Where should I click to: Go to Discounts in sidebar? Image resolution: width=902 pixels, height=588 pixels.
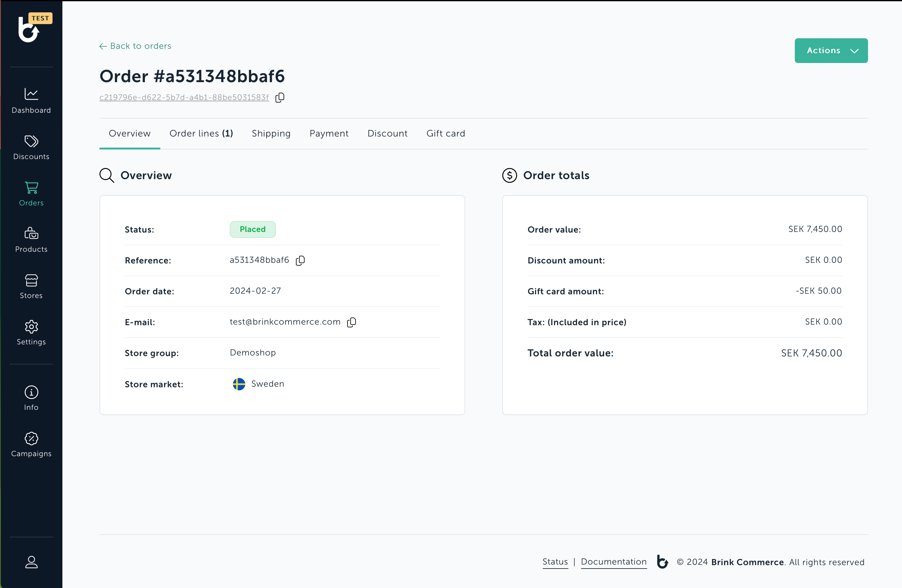pyautogui.click(x=31, y=147)
